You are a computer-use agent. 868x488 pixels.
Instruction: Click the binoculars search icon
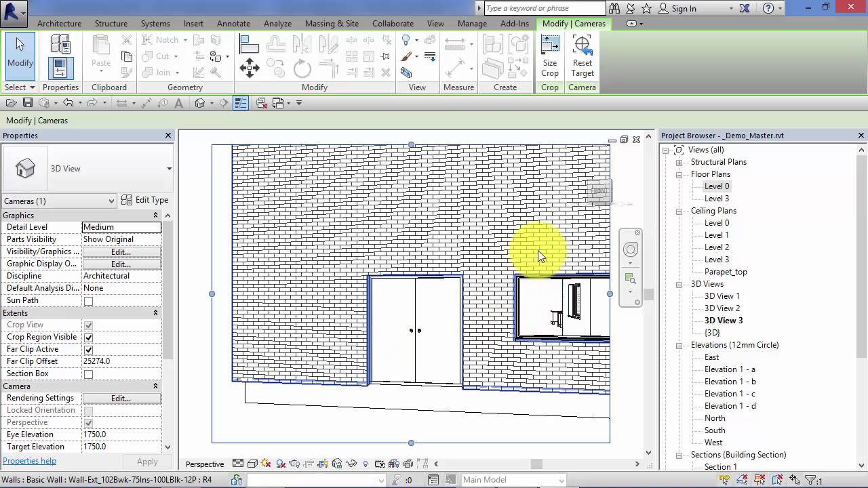point(614,9)
